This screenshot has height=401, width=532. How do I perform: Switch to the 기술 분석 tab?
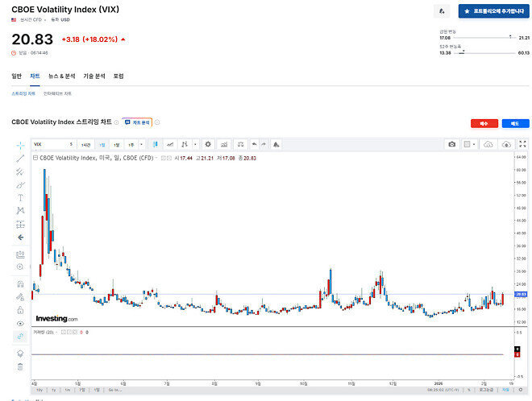[x=94, y=76]
